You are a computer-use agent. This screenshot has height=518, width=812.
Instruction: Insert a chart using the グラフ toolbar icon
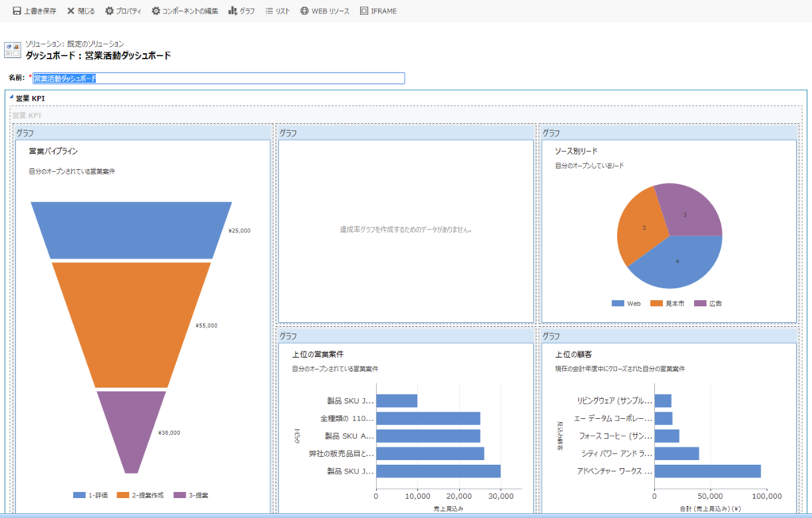pyautogui.click(x=233, y=11)
